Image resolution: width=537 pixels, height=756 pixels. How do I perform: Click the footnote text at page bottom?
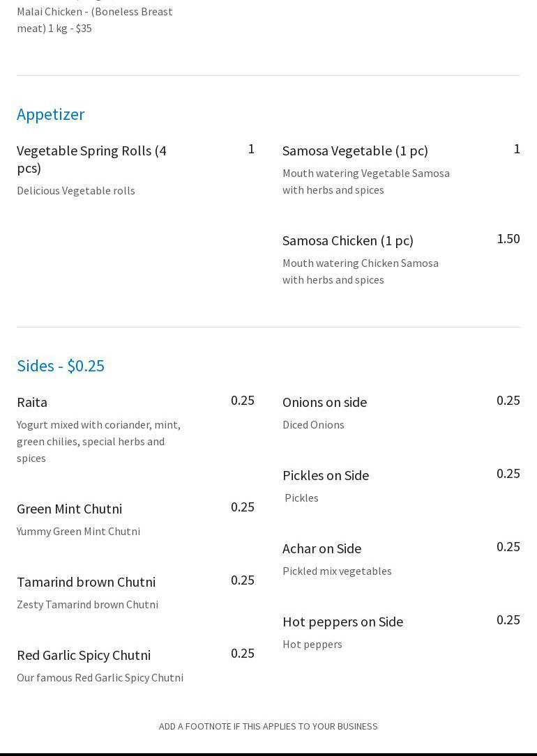(x=268, y=726)
